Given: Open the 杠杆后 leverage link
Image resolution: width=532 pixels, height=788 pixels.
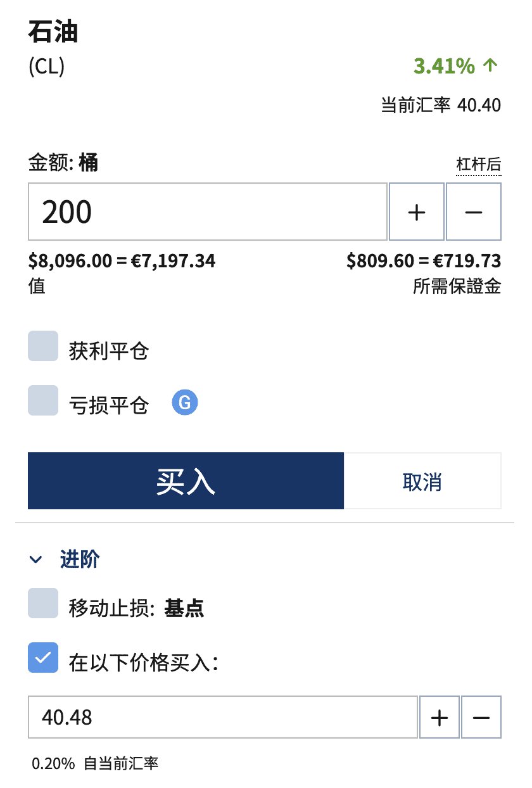Looking at the screenshot, I should 479,163.
